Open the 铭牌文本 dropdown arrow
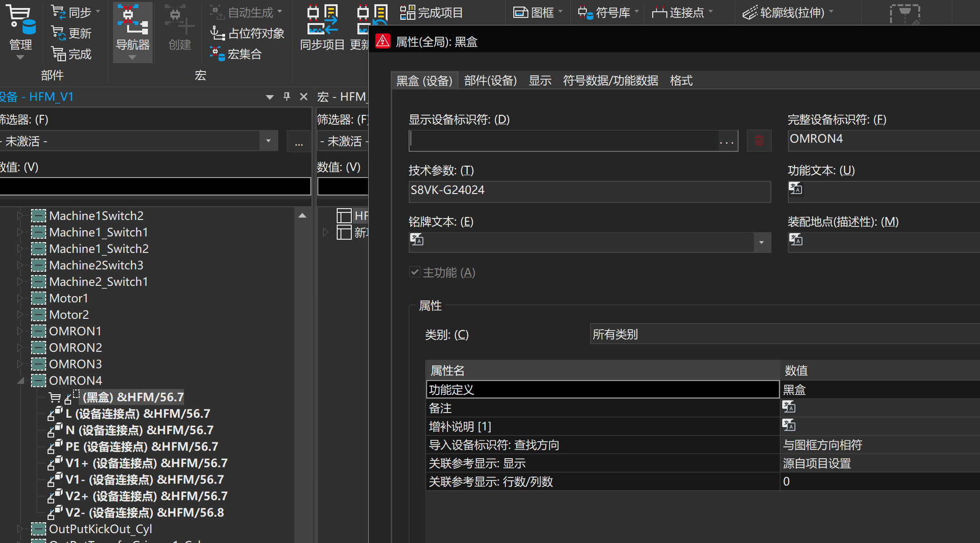Image resolution: width=980 pixels, height=543 pixels. click(x=761, y=243)
